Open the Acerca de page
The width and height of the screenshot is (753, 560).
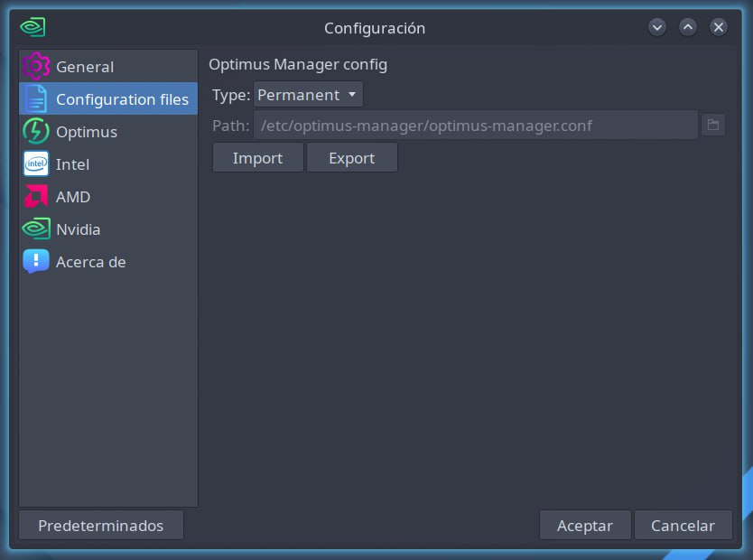[x=108, y=261]
